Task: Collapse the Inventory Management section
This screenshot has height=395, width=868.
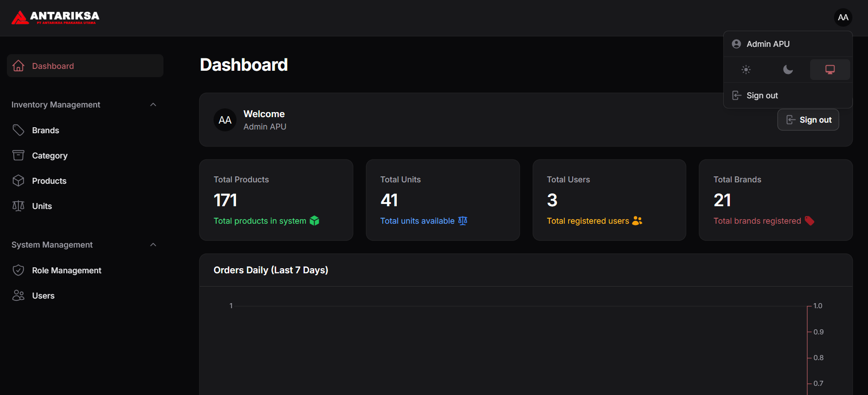Action: 153,105
